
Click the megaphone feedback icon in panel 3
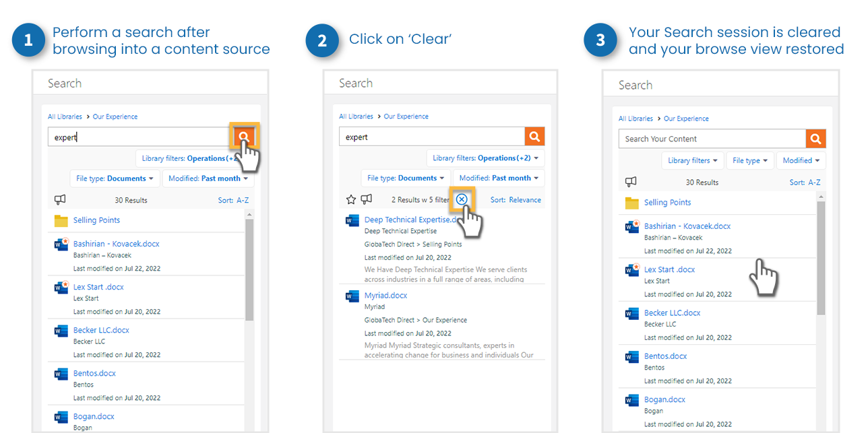(x=631, y=182)
